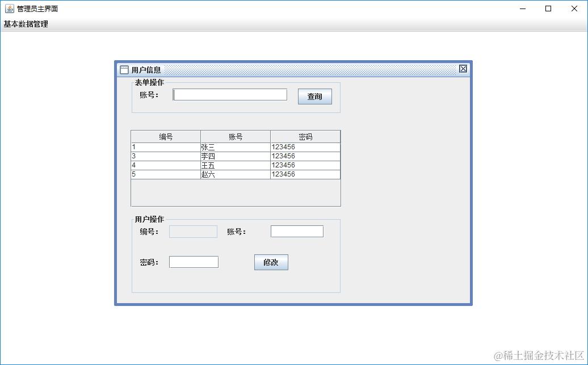Click the 账号 column header
The image size is (588, 365).
pos(235,136)
